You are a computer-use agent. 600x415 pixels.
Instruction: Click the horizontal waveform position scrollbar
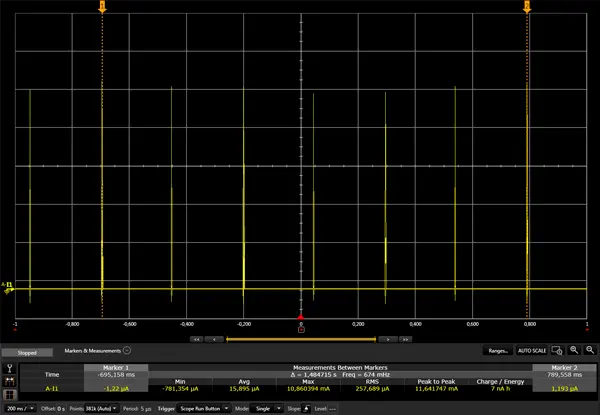[x=300, y=339]
